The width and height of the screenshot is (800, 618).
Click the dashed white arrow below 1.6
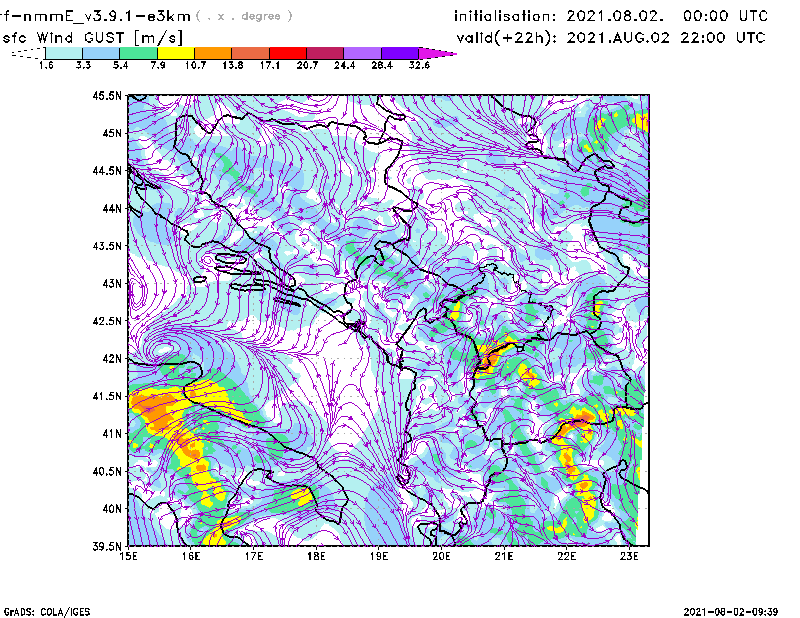[x=28, y=53]
